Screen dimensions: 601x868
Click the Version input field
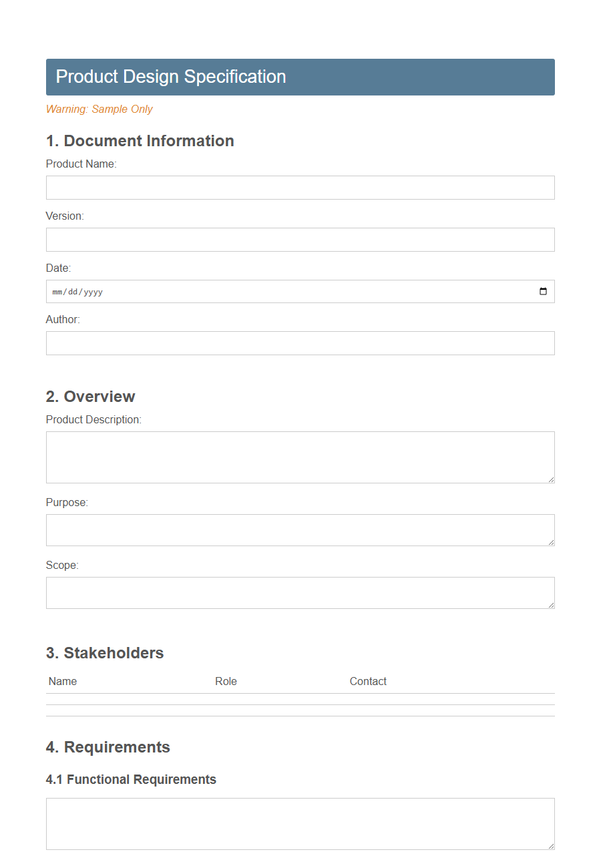[x=300, y=239]
